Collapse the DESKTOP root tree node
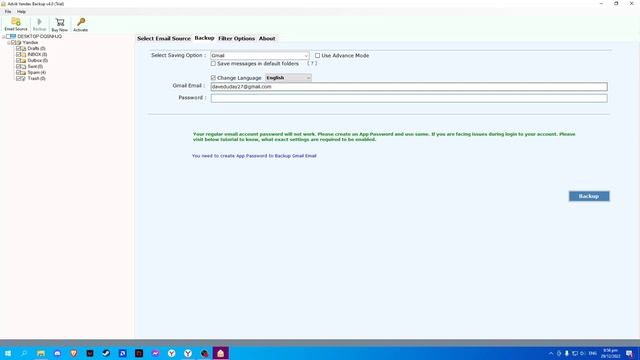640x360 pixels. [x=4, y=36]
